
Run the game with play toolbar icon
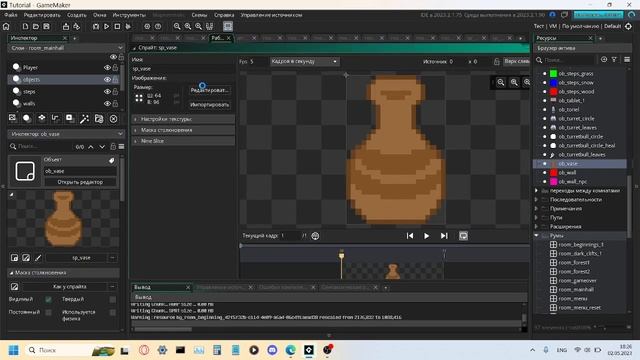tap(107, 27)
